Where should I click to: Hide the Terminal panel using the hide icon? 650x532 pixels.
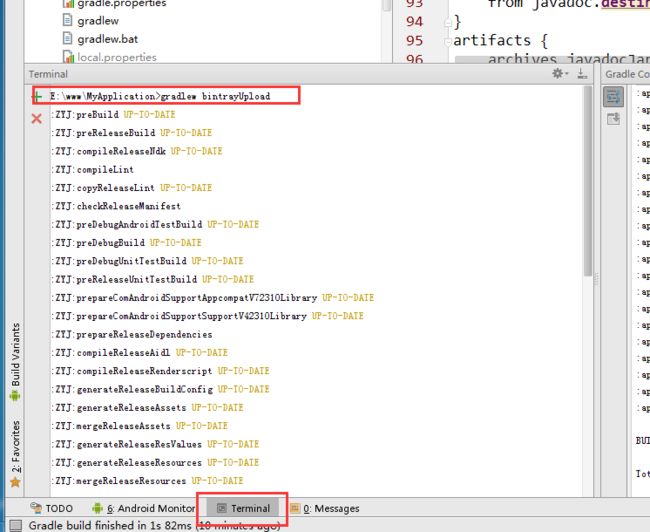[x=582, y=74]
